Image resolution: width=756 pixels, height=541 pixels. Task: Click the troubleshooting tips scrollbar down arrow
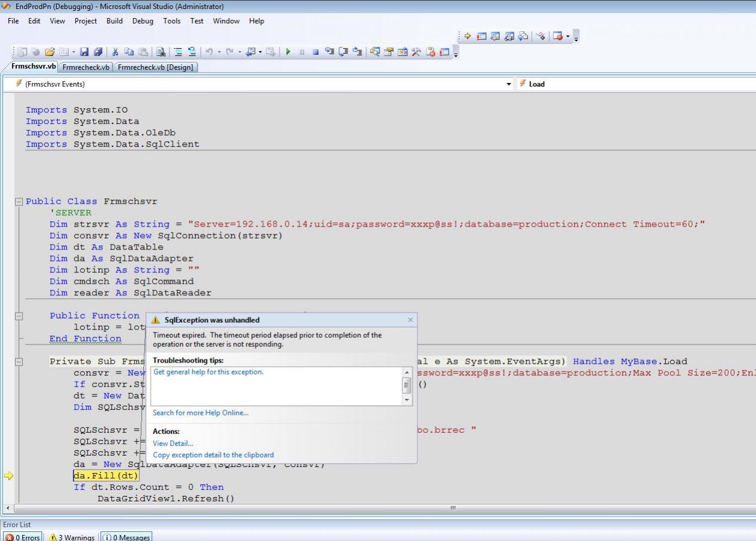point(407,400)
